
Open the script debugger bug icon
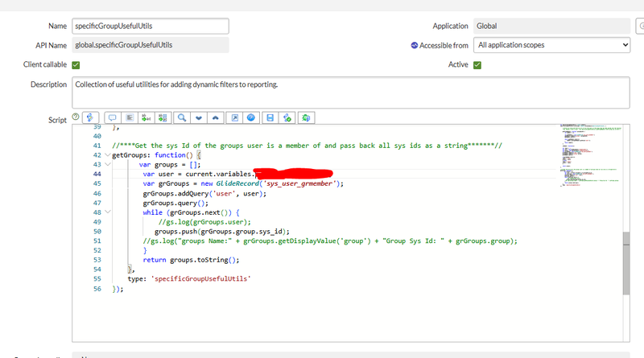click(306, 117)
